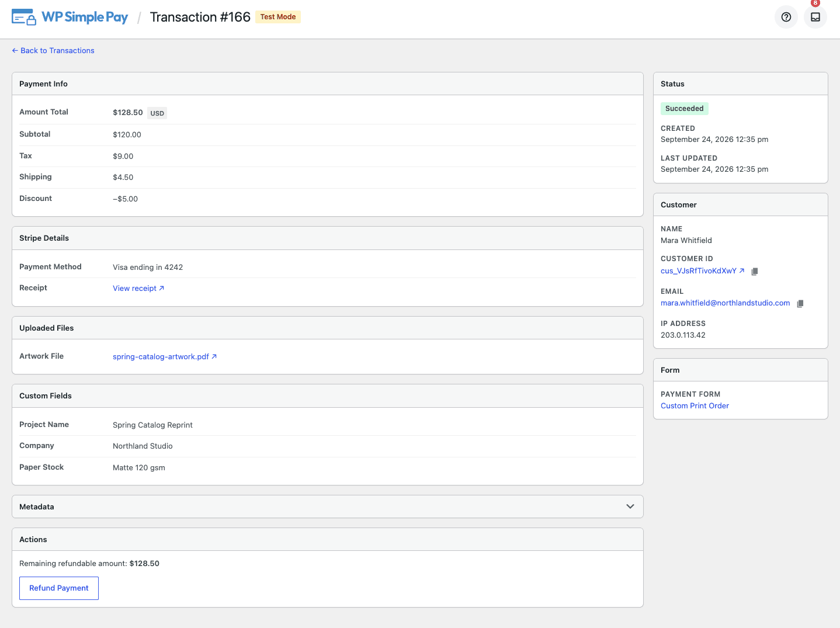Click the Actions panel header
Image resolution: width=840 pixels, height=628 pixels.
(x=328, y=540)
